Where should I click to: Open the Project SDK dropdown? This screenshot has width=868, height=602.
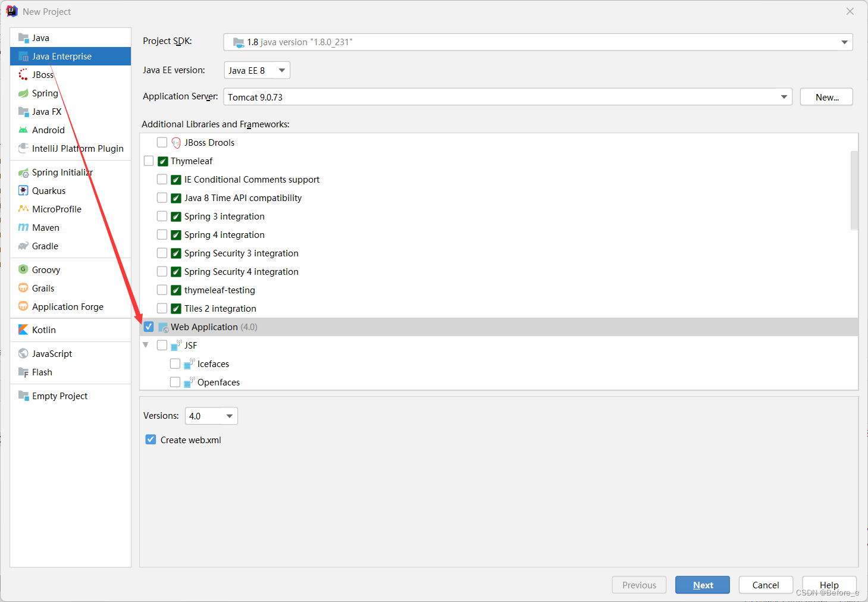538,42
